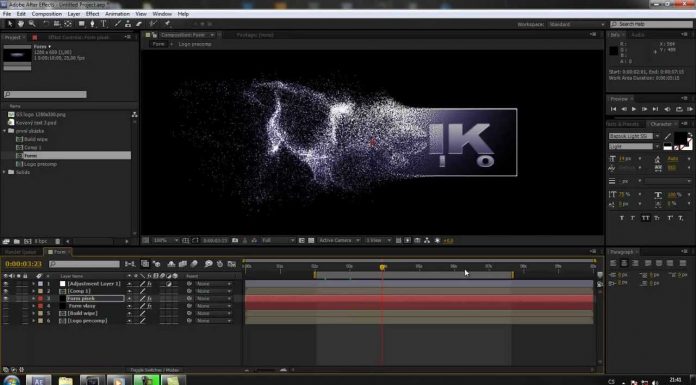Toggle visibility of the Comp 1 layer
The width and height of the screenshot is (696, 385).
click(x=5, y=291)
